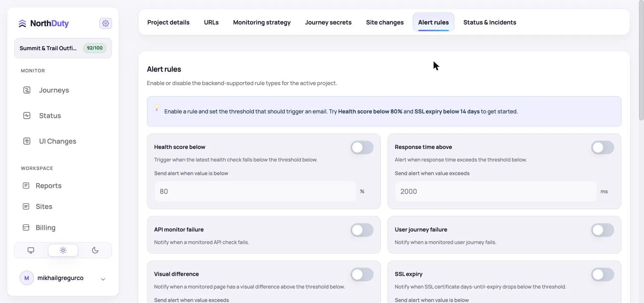Click 'SSL expiry below 14 days' hint text
644x303 pixels.
point(447,111)
